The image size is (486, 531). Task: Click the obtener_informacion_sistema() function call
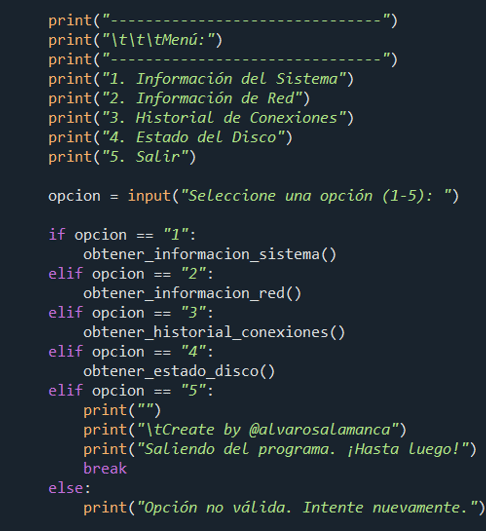tap(210, 254)
